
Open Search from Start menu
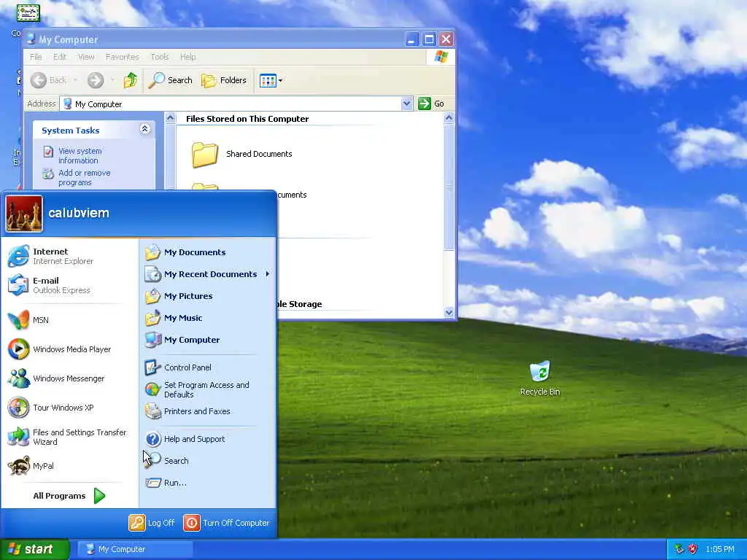click(x=167, y=461)
